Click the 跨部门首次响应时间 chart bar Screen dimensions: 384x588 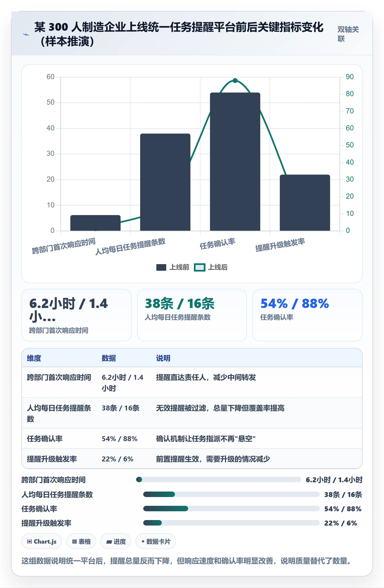pyautogui.click(x=95, y=223)
